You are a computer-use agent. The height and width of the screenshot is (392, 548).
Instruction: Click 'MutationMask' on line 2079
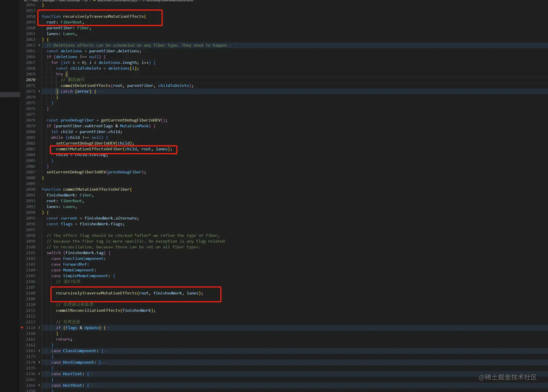point(134,126)
